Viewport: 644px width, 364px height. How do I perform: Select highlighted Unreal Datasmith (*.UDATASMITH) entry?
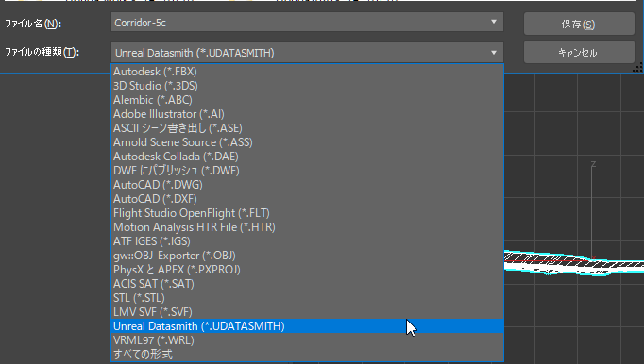coord(307,326)
